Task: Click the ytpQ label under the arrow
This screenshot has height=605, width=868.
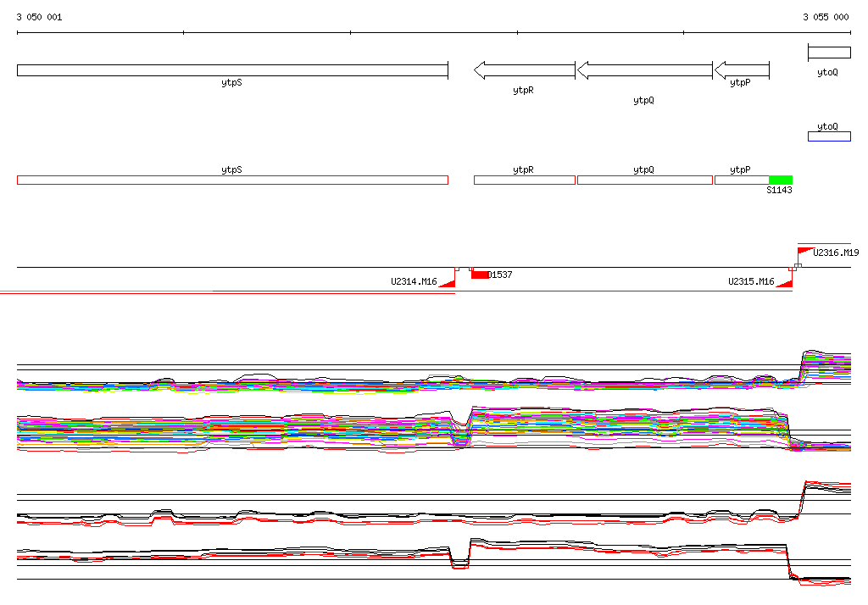Action: point(644,100)
